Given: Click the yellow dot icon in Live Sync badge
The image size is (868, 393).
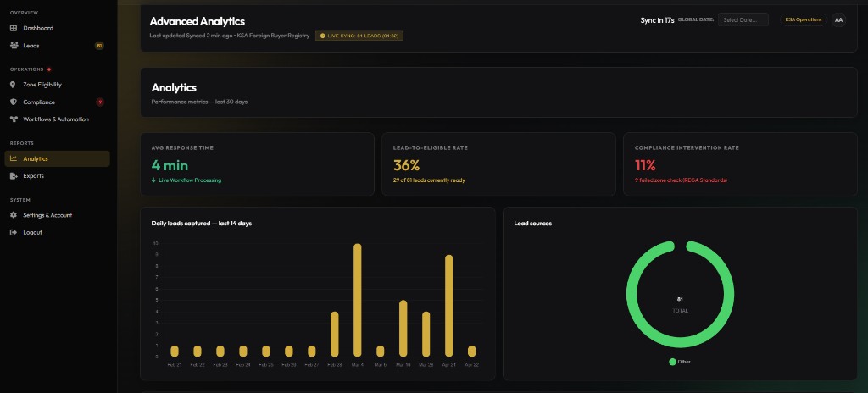Looking at the screenshot, I should click(x=323, y=36).
